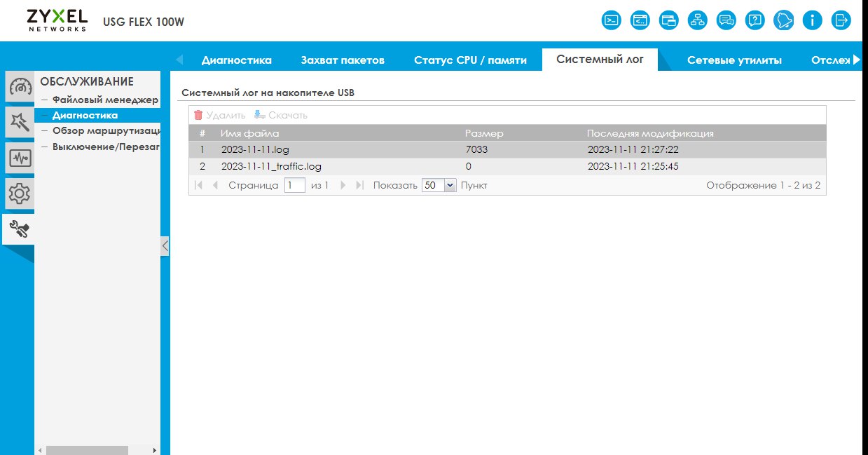
Task: Click the Удалить button
Action: click(x=219, y=115)
